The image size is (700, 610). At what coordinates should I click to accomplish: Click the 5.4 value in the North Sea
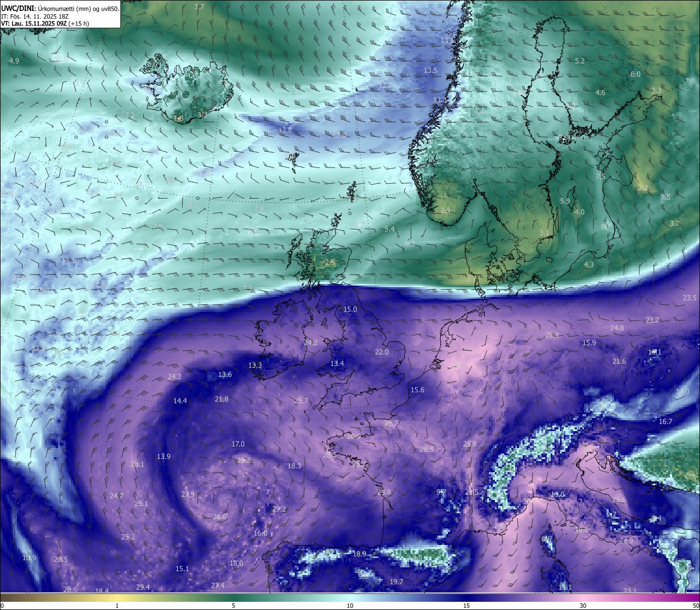point(389,229)
